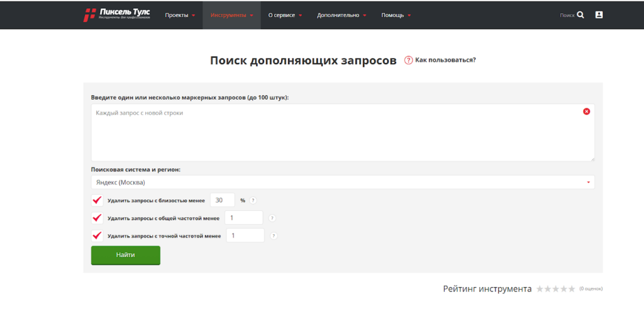This screenshot has width=644, height=313.
Task: Toggle Удалить запросы с общей частотой checkbox
Action: coord(97,217)
